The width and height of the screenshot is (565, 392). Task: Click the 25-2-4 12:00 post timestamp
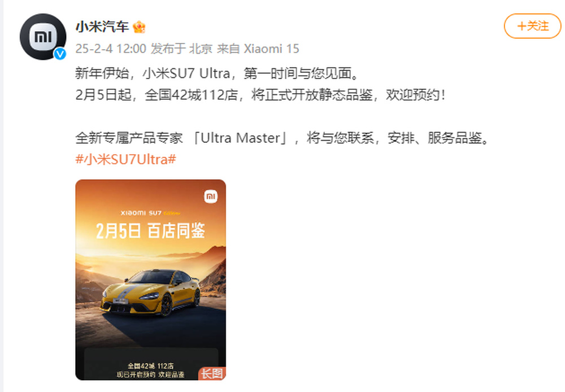coord(111,49)
